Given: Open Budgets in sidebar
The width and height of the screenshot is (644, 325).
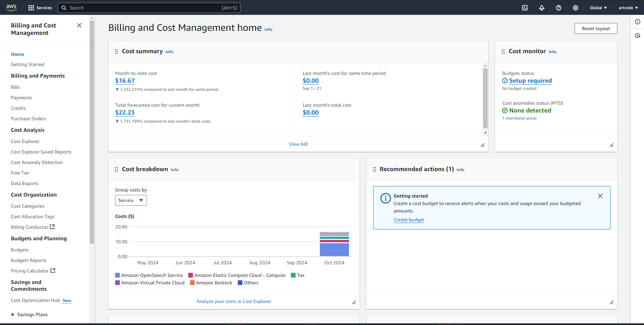Looking at the screenshot, I should pyautogui.click(x=20, y=250).
